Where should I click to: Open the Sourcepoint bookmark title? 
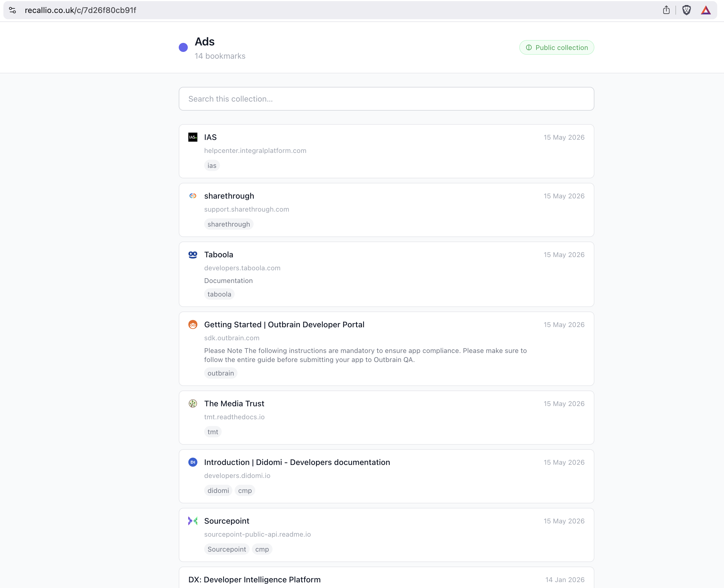coord(226,521)
